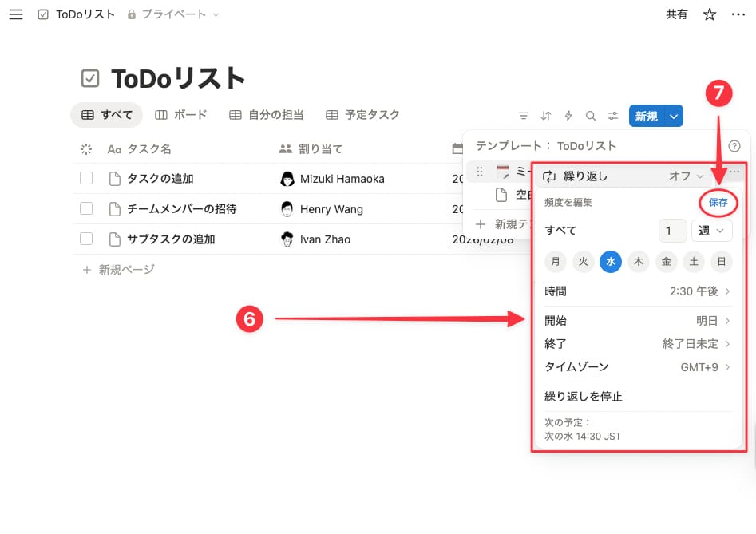This screenshot has width=756, height=534.
Task: Favorite the page using the star icon
Action: (x=709, y=14)
